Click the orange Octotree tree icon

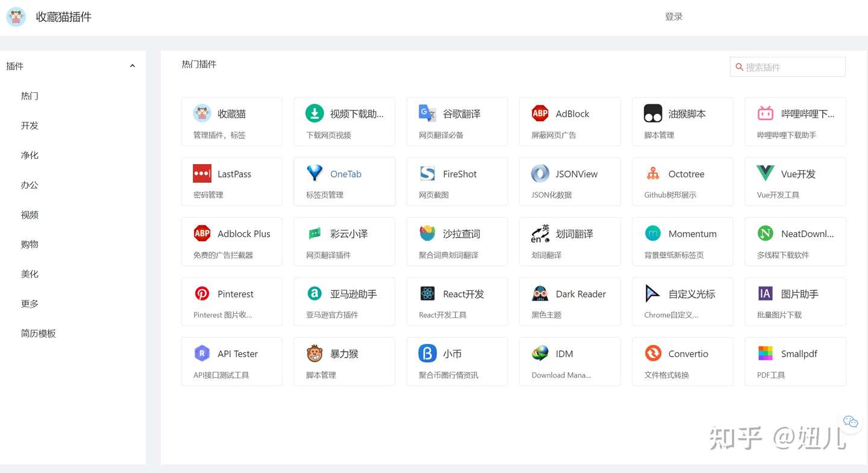coord(653,173)
